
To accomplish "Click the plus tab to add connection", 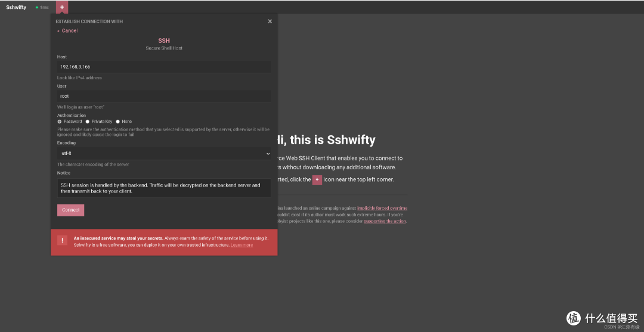I will click(62, 7).
